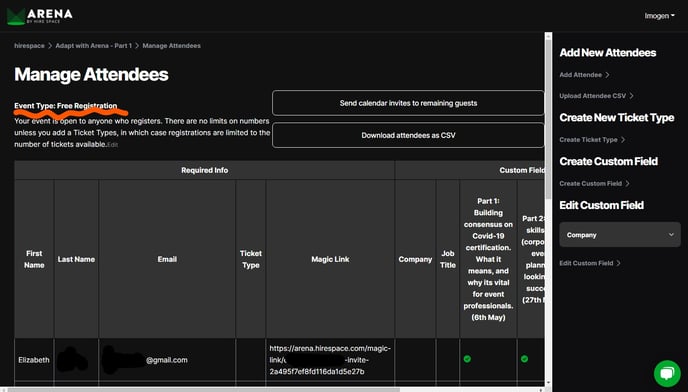Click the green check under Part 1 column
The image size is (688, 392).
467,359
